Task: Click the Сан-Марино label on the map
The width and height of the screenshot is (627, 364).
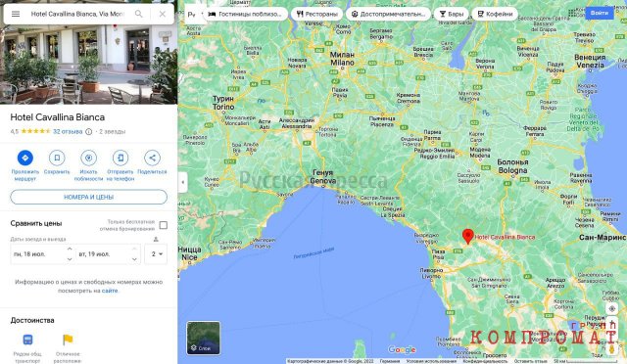Action: [603, 238]
